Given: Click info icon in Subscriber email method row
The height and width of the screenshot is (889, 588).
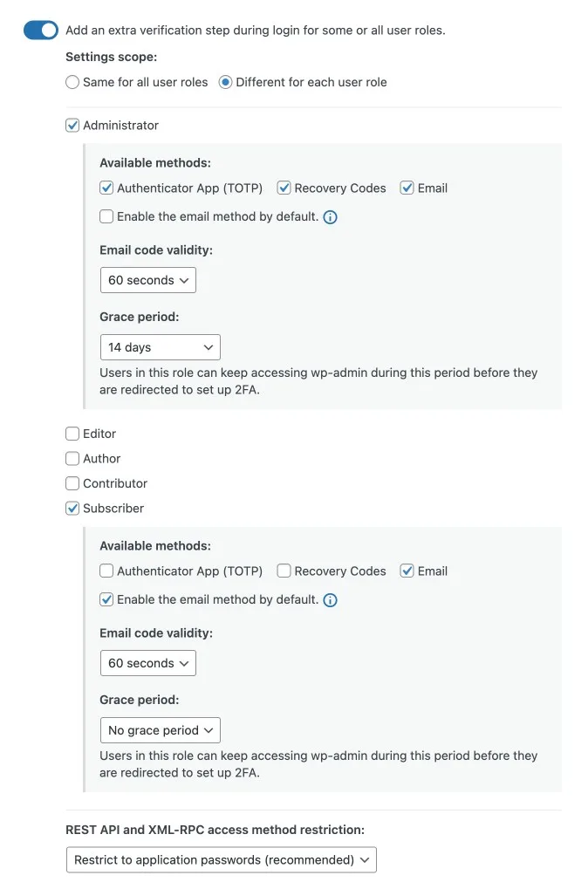Looking at the screenshot, I should [331, 600].
